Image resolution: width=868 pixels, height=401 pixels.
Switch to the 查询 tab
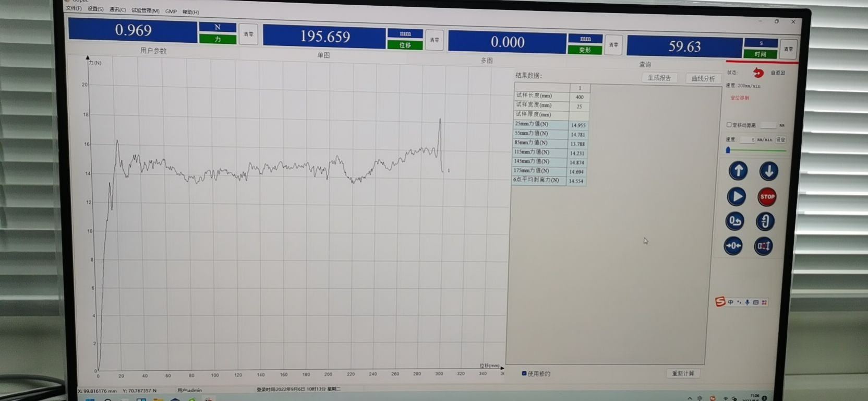[645, 64]
